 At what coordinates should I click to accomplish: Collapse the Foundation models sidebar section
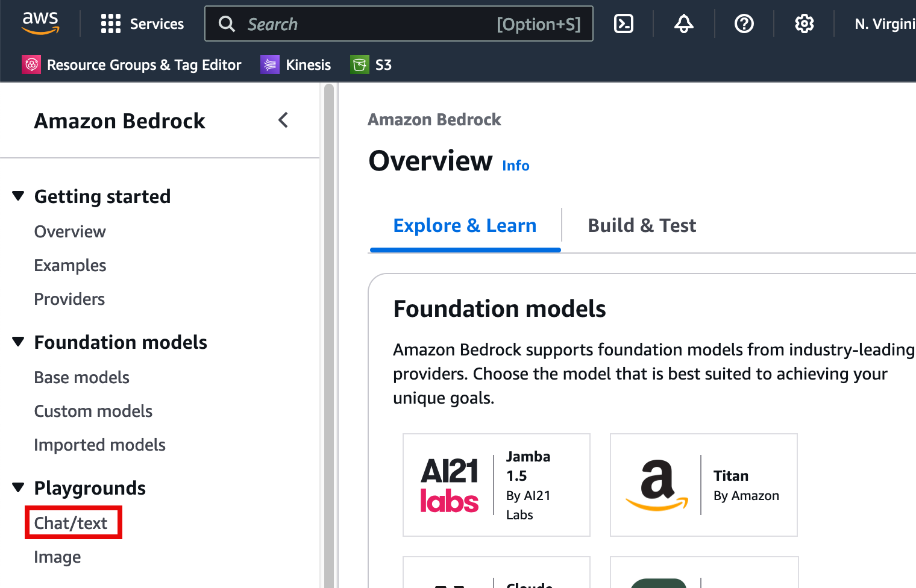pos(19,342)
